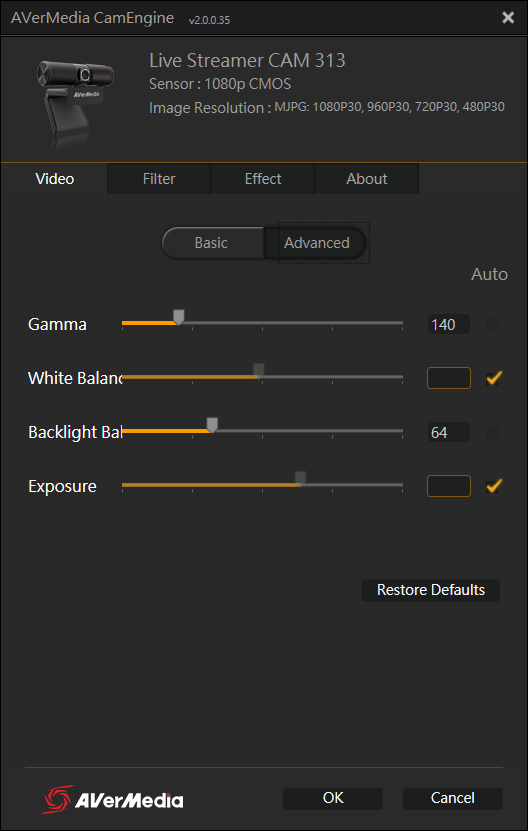Click the Gamma value field showing 140
Screen dimensions: 528x831
pos(448,324)
